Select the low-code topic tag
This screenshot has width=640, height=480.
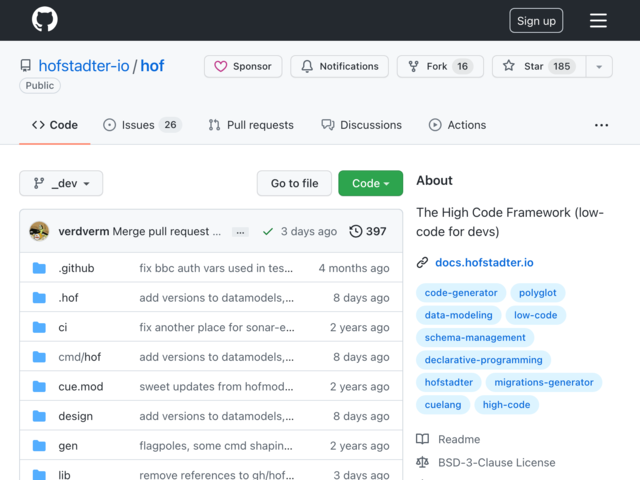pyautogui.click(x=536, y=315)
